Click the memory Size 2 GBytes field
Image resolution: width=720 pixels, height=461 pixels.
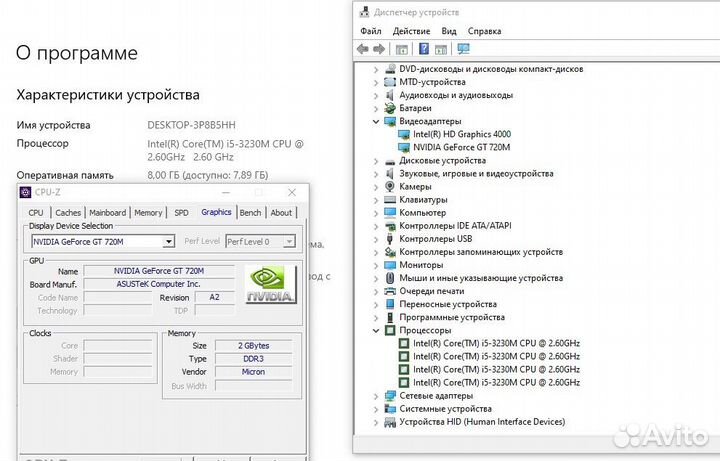(x=253, y=346)
